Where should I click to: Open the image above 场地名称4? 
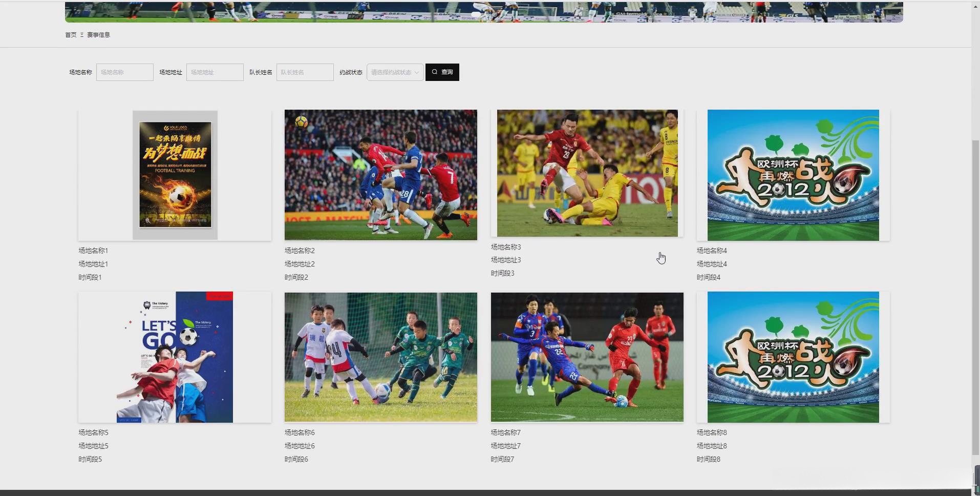click(x=793, y=175)
